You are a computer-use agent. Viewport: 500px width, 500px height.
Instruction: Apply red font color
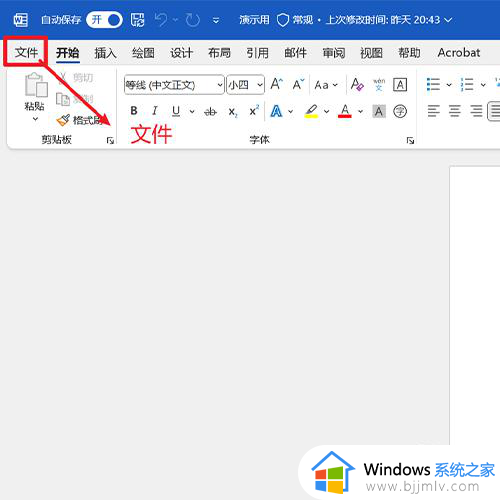pos(345,111)
